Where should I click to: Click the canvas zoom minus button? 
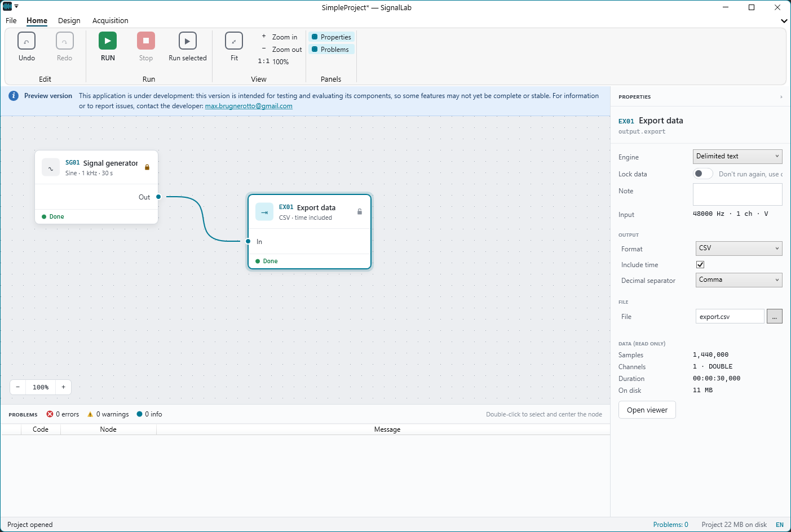[18, 387]
